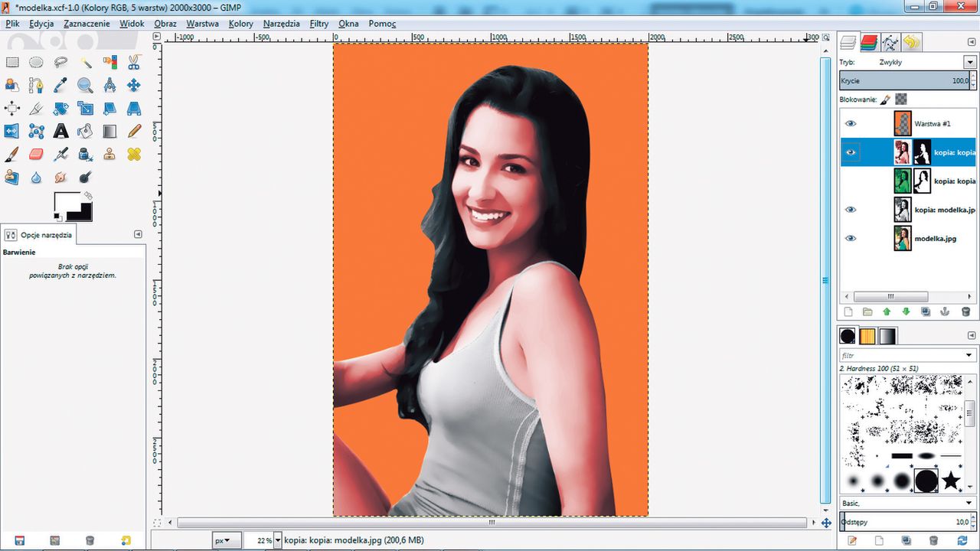The height and width of the screenshot is (551, 980).
Task: Open tool options panel menu arrow
Action: [138, 234]
